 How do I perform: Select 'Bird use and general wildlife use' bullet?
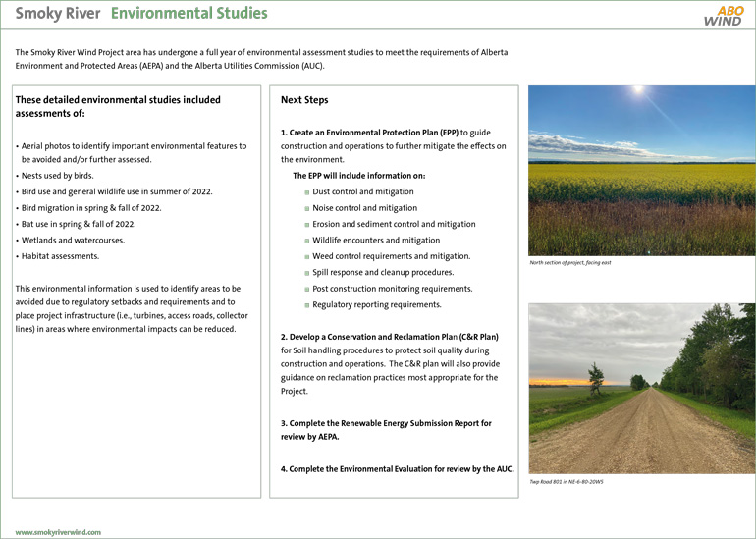(x=117, y=191)
